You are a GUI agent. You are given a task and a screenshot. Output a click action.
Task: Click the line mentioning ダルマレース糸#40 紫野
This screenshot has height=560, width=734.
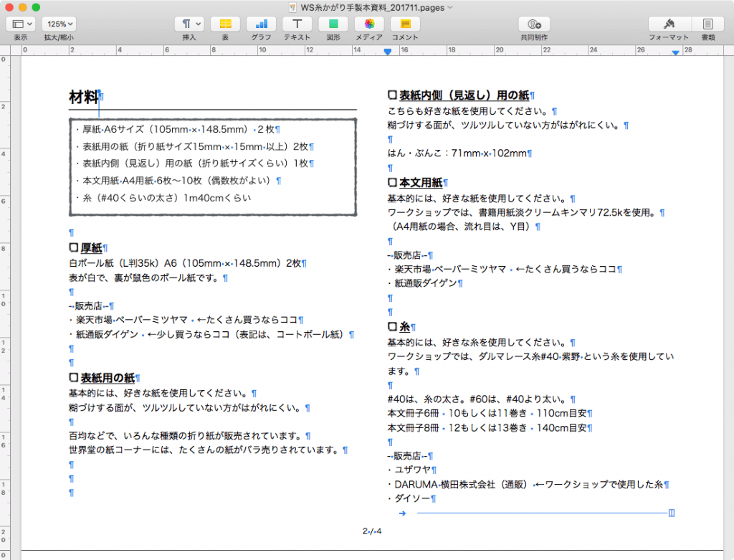[x=531, y=357]
